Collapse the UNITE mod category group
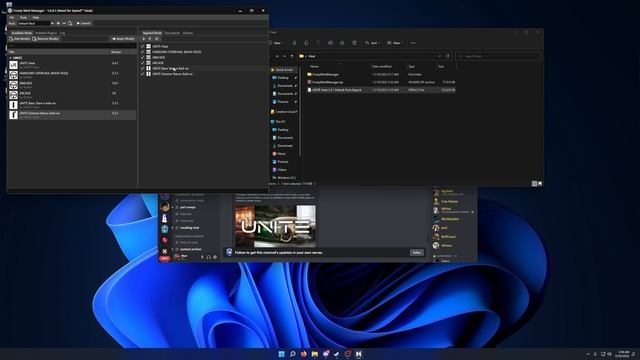The image size is (640, 360). click(11, 58)
